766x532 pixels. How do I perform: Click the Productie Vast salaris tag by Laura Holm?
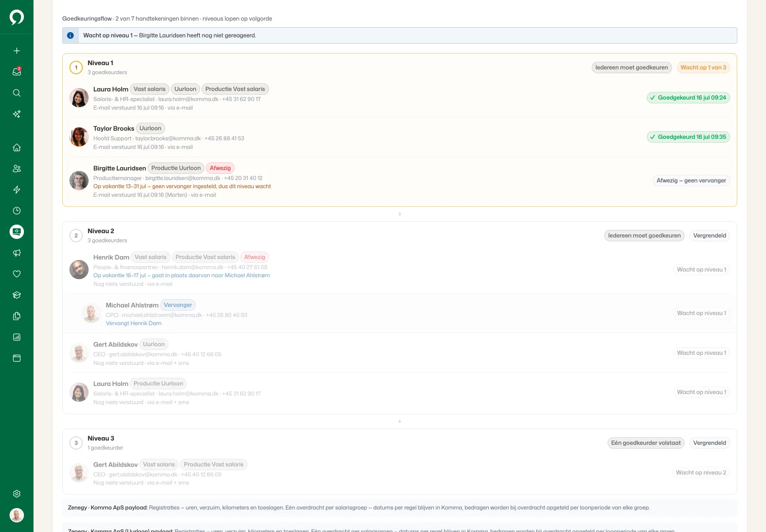tap(235, 89)
